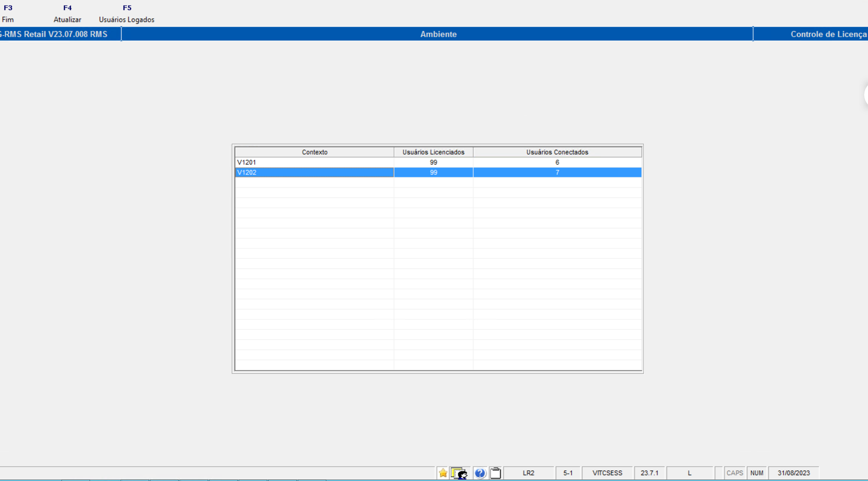Screen dimensions: 868x481
Task: Click the NUM lock indicator
Action: click(757, 473)
